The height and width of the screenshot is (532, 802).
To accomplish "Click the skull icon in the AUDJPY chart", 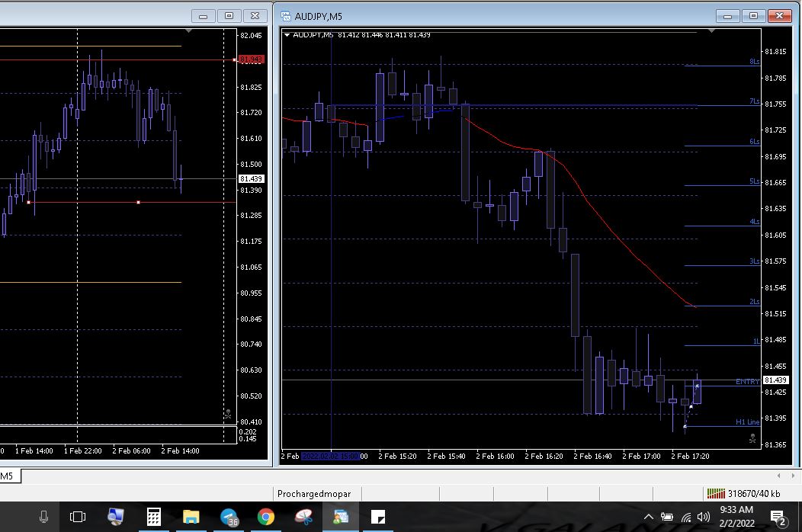I will 752,438.
